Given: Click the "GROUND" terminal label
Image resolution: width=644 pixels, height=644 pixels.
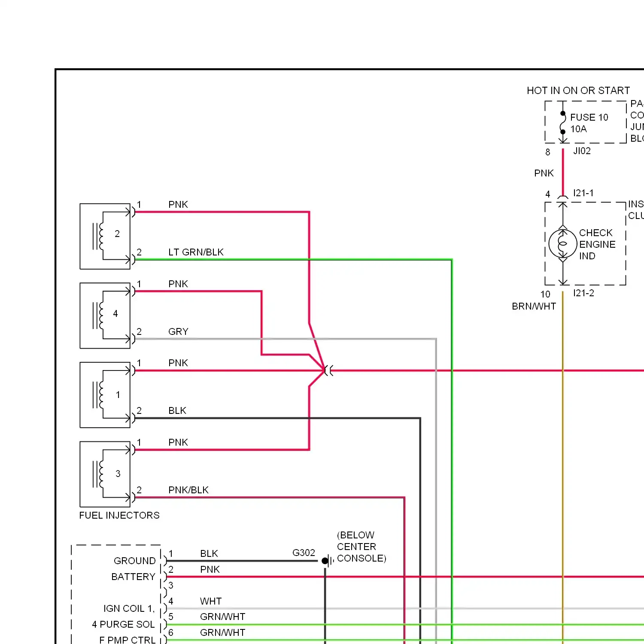Looking at the screenshot, I should coord(134,561).
